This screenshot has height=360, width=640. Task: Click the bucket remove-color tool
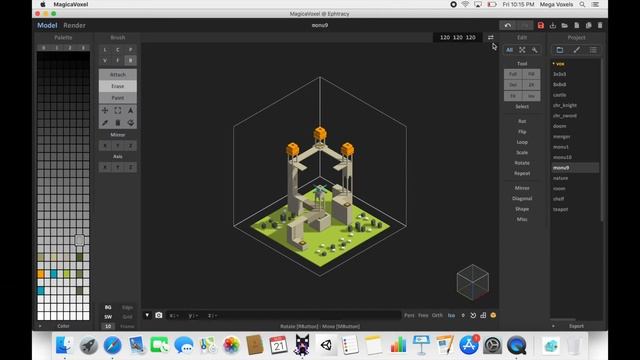(118, 122)
